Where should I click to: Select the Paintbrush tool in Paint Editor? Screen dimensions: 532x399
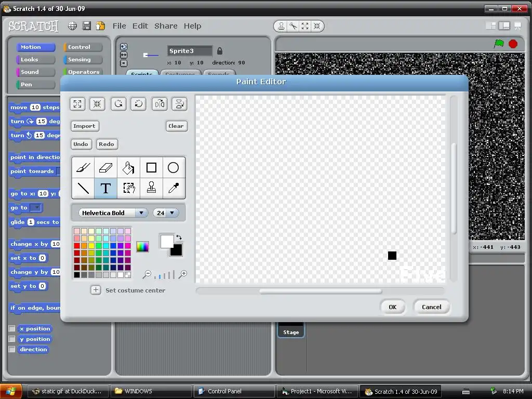tap(83, 168)
